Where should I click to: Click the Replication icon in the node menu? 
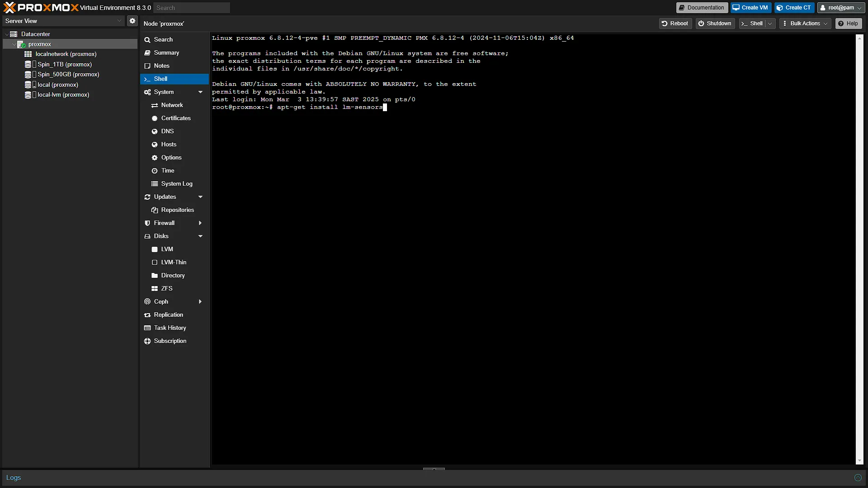(147, 314)
